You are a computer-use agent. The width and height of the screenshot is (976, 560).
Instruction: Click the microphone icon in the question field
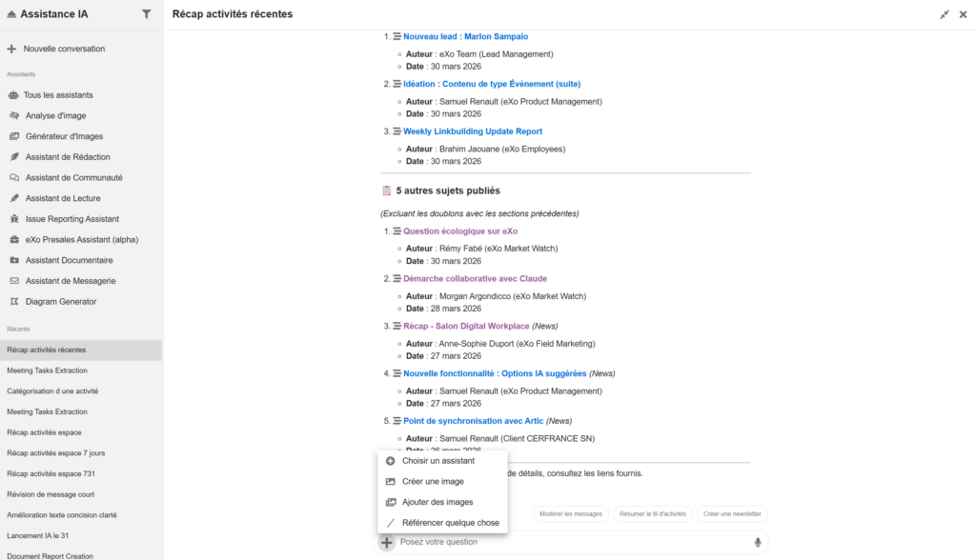coord(758,543)
